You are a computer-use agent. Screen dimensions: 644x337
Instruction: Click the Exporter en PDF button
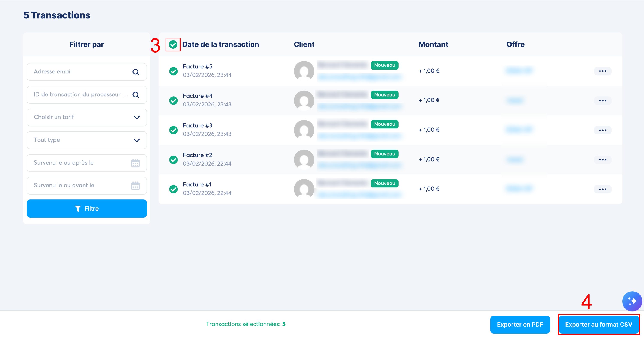coord(520,324)
